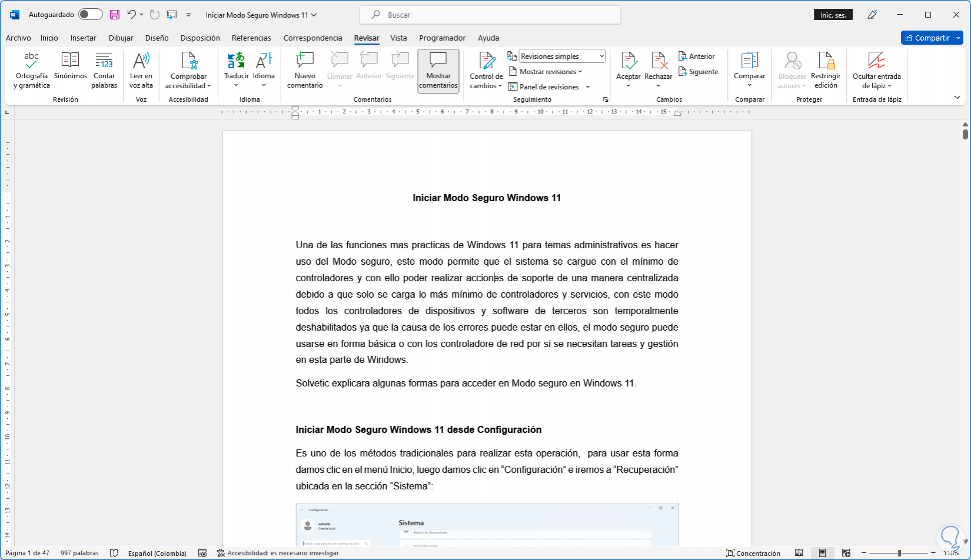Switch to read mode view in status bar
This screenshot has width=971, height=560.
799,553
